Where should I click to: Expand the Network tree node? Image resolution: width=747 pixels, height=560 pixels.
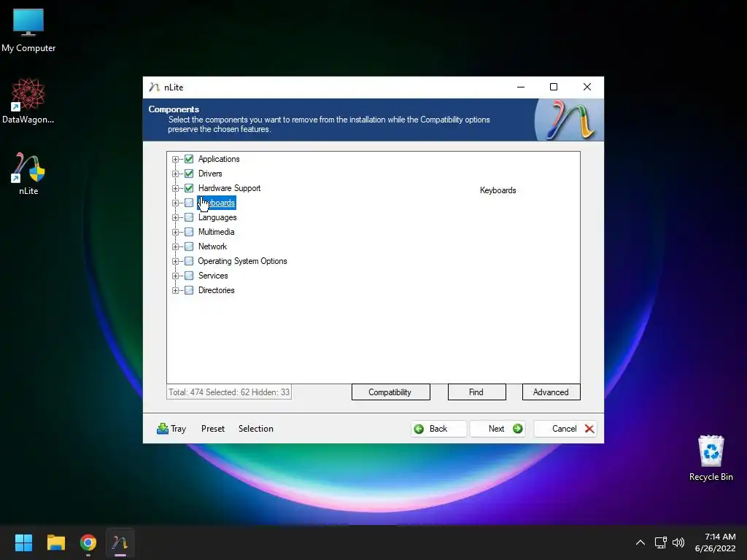tap(175, 246)
